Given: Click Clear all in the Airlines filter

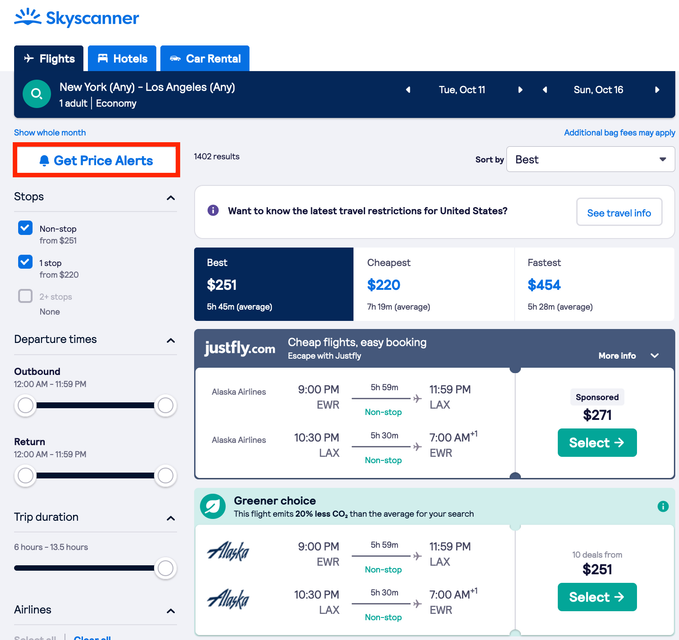Looking at the screenshot, I should (x=92, y=637).
